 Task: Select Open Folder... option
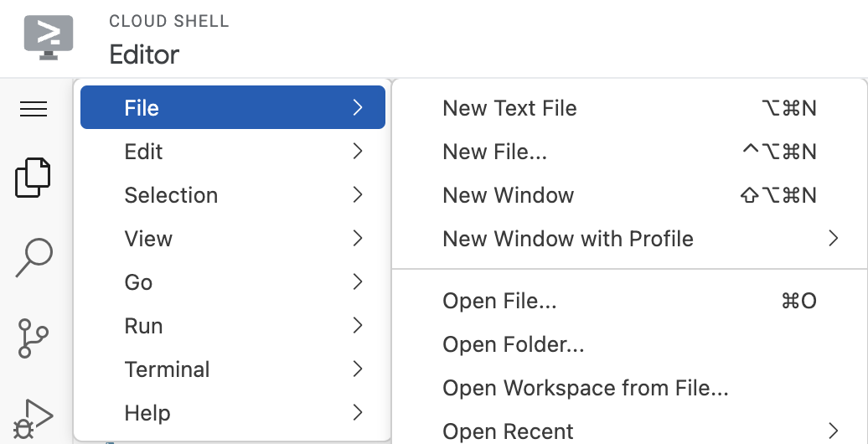click(513, 344)
